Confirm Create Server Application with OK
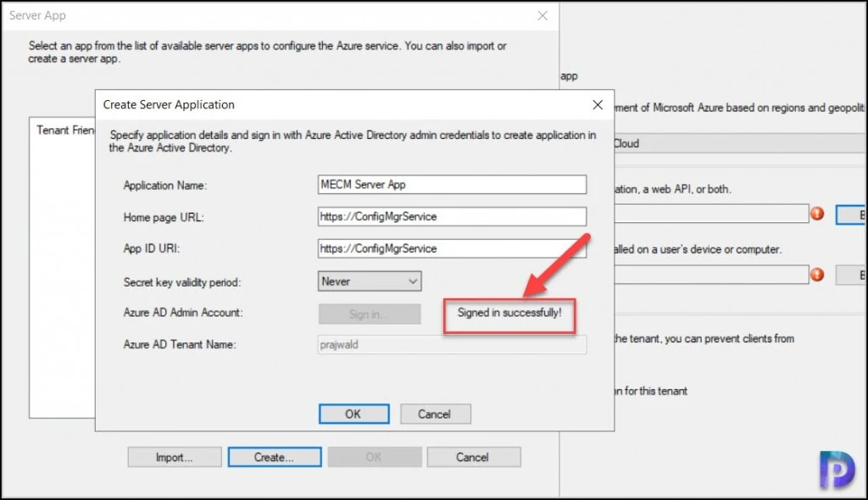Viewport: 868px width, 500px height. (x=353, y=414)
